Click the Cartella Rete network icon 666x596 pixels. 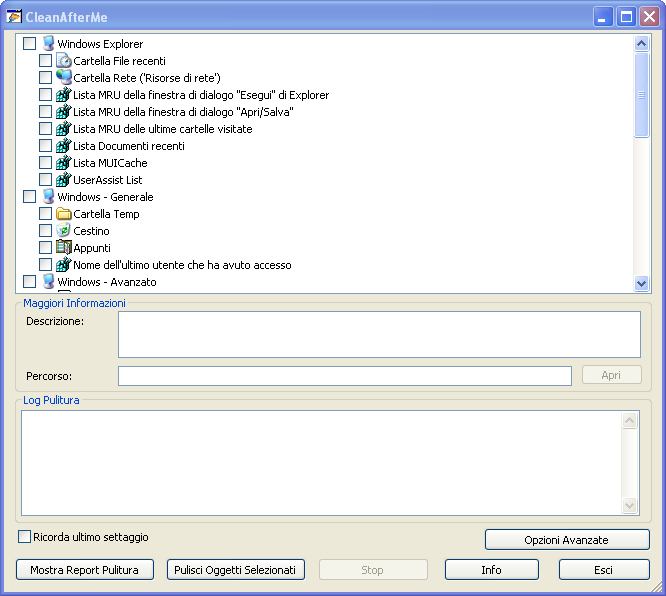(64, 77)
